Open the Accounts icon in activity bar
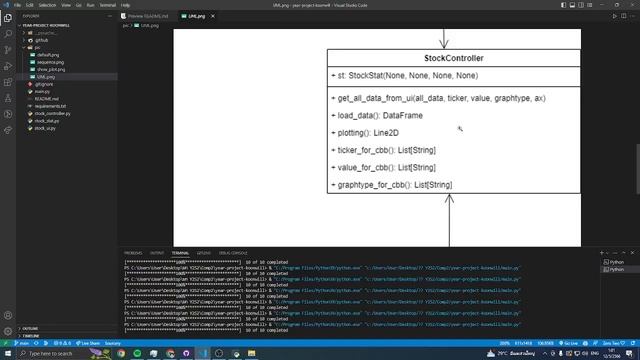 pyautogui.click(x=8, y=315)
